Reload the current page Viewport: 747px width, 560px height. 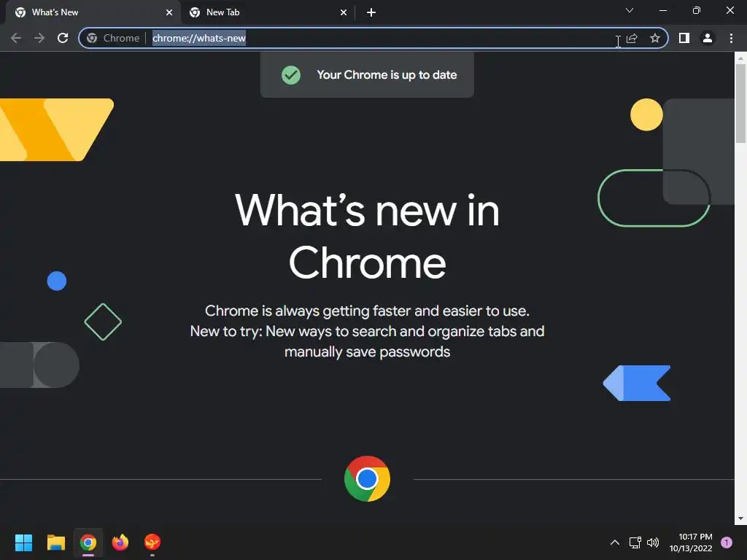(63, 38)
